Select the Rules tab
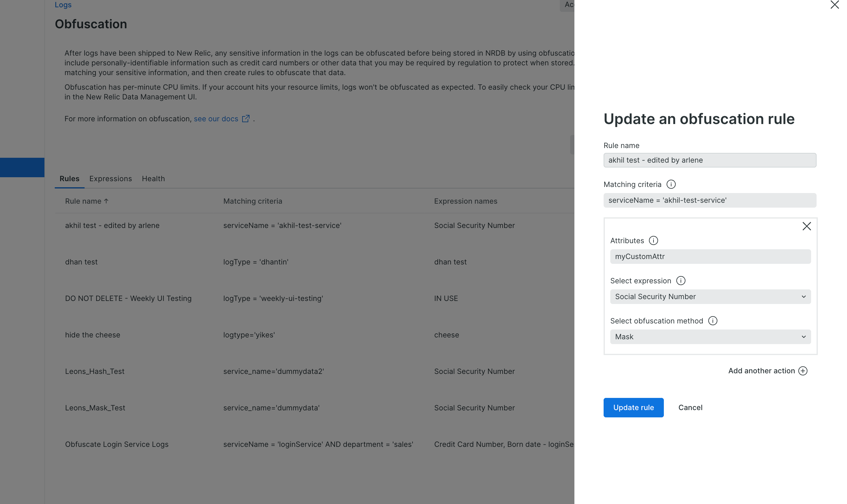 69,179
